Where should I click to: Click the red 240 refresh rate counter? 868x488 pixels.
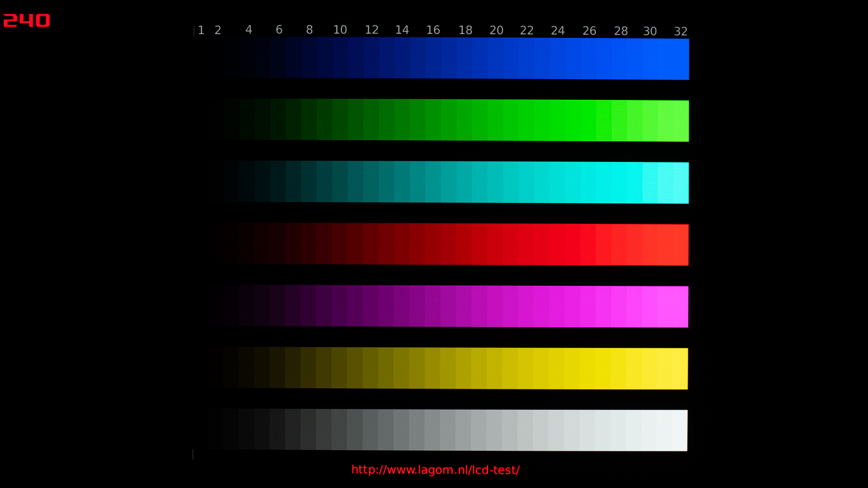point(27,21)
